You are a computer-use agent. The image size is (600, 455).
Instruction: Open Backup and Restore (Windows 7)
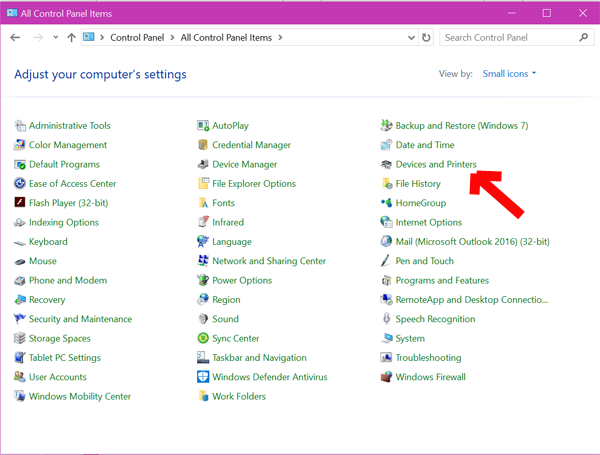click(x=461, y=126)
